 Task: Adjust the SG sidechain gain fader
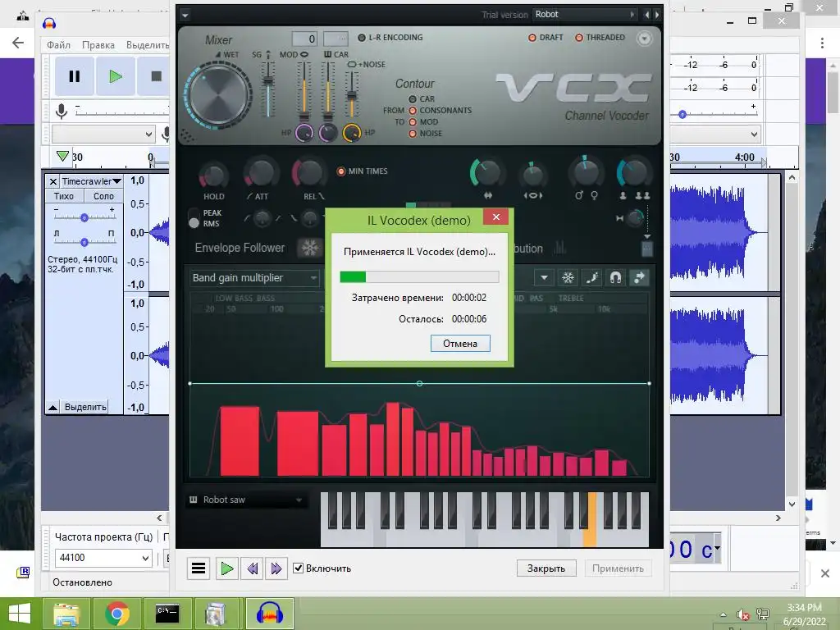tap(268, 81)
